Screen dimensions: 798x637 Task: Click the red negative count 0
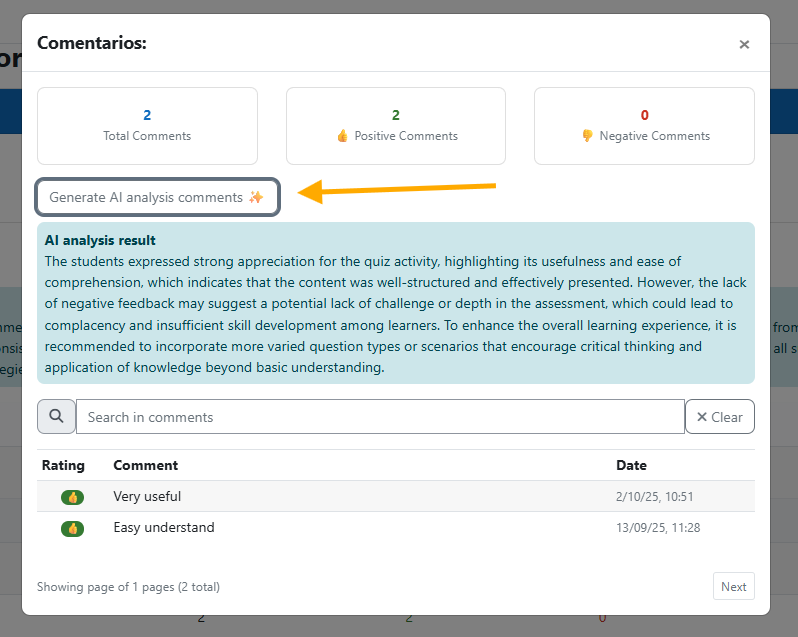(x=644, y=115)
